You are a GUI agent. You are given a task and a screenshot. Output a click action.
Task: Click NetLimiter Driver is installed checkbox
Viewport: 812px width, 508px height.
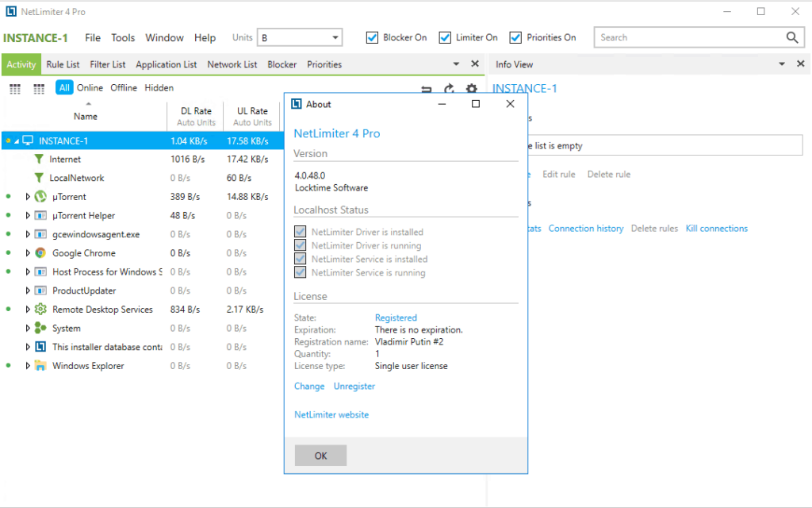click(x=300, y=231)
